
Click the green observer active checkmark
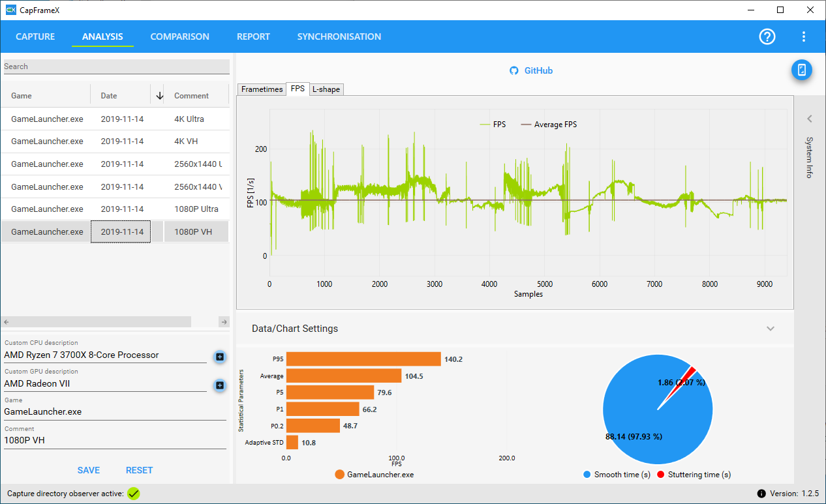pyautogui.click(x=134, y=494)
